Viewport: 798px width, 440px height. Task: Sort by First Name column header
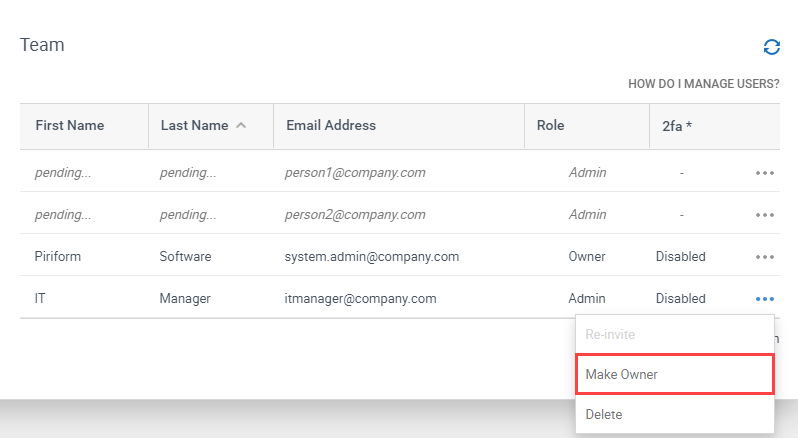coord(70,125)
